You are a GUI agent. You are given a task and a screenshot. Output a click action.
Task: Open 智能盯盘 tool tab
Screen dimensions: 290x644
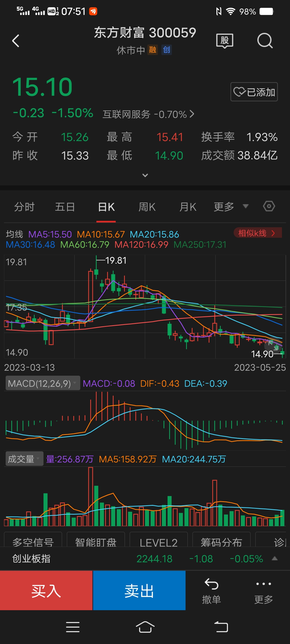pos(96,540)
